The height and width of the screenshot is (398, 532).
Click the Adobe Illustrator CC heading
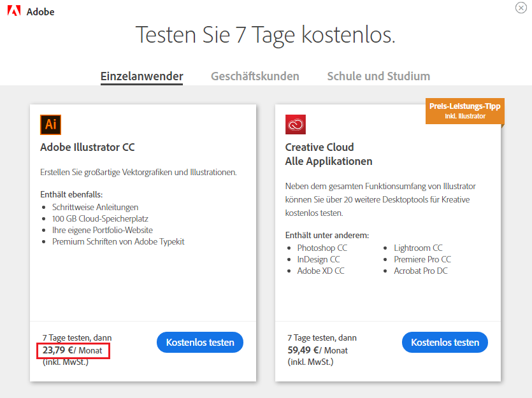[x=87, y=147]
